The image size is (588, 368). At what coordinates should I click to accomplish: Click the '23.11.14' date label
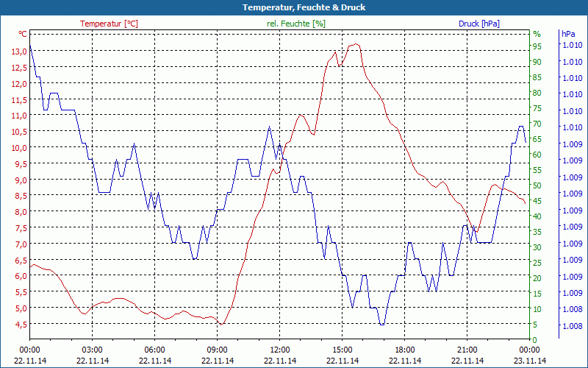click(530, 361)
